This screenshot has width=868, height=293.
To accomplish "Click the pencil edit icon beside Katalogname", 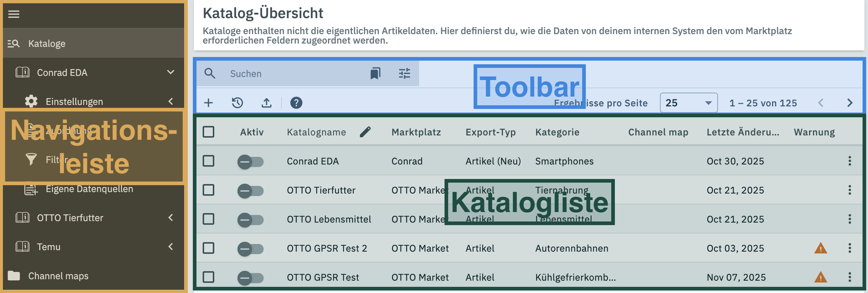I will click(x=365, y=132).
